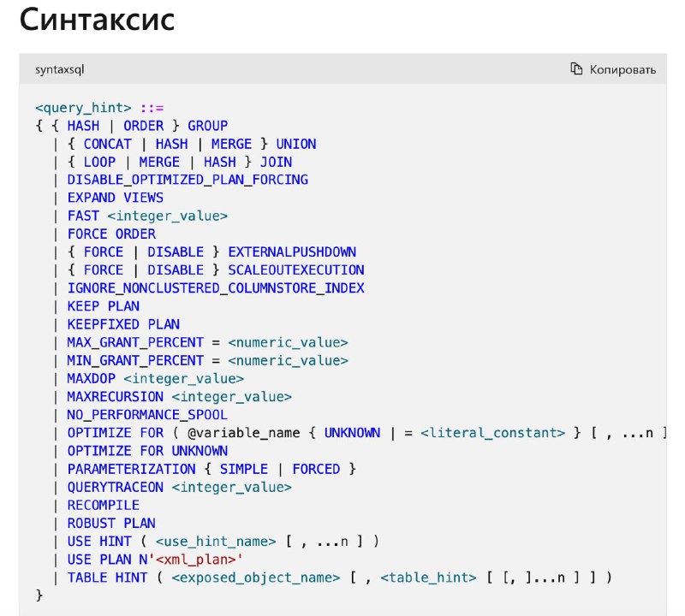Click EXTERNALPUSHDOWN keyword
Viewport: 685px width, 616px height.
pos(292,252)
